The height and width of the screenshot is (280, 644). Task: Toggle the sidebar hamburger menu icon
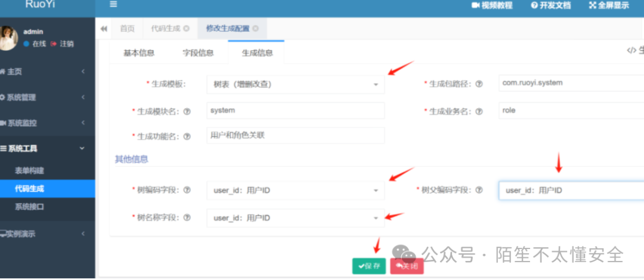click(113, 5)
